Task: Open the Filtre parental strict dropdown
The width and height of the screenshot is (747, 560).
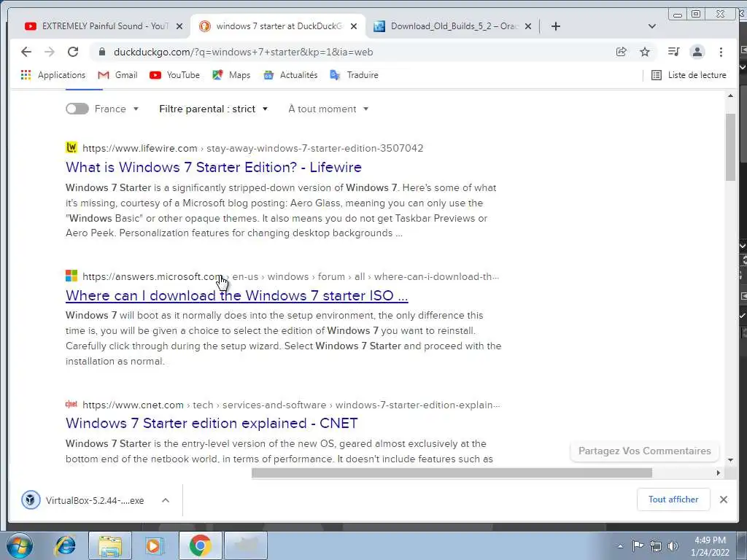Action: coord(214,109)
